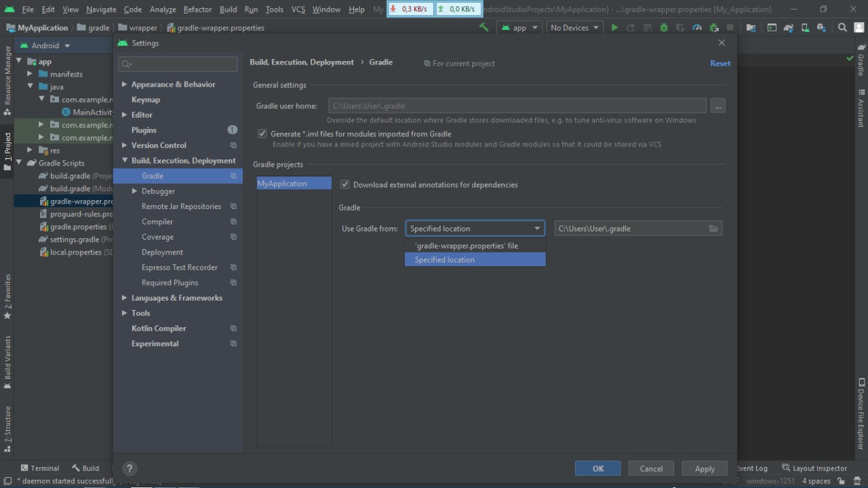Click the Reset link

(720, 63)
